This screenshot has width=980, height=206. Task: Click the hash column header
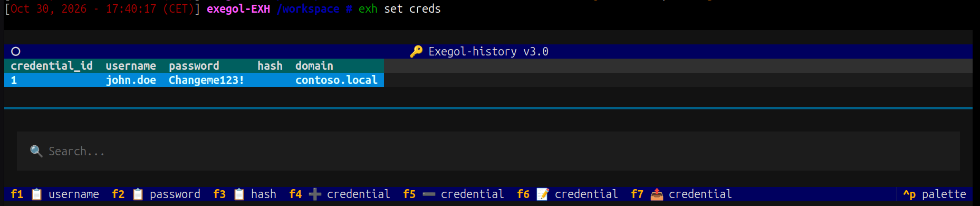(270, 66)
